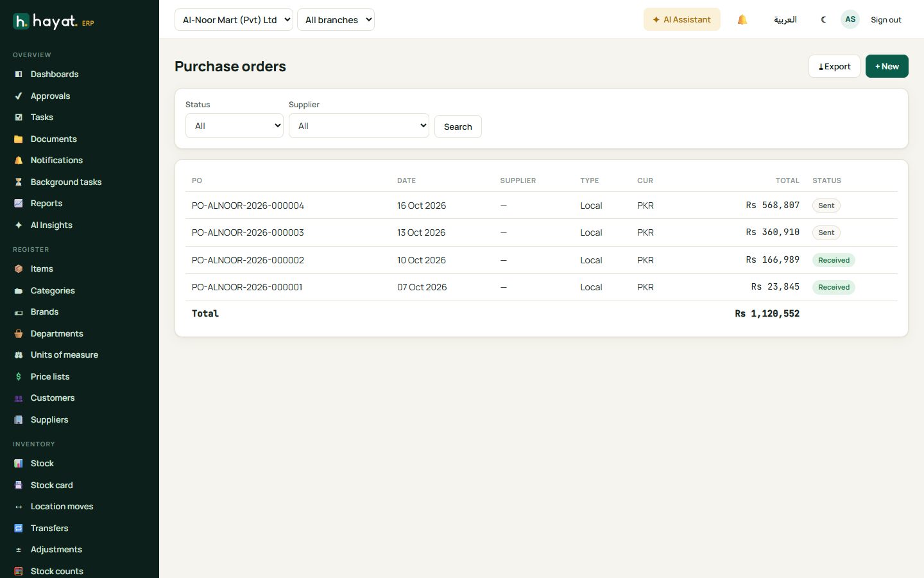924x578 pixels.
Task: Click the Search button
Action: (x=458, y=127)
